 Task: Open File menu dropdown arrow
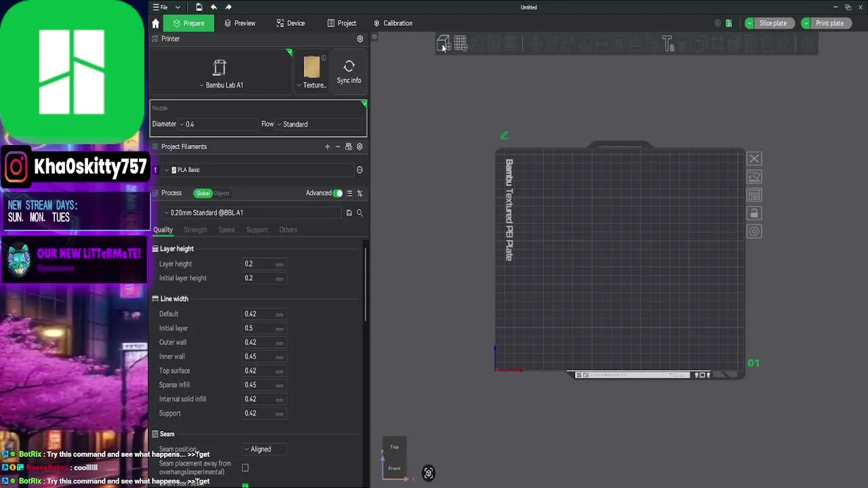[178, 7]
